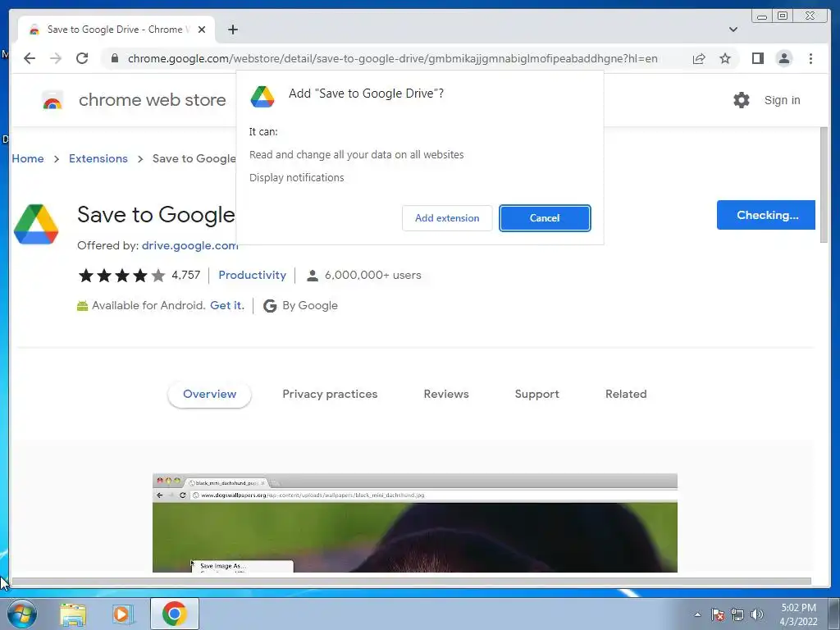The width and height of the screenshot is (840, 630).
Task: Reload the current web store page
Action: click(82, 58)
